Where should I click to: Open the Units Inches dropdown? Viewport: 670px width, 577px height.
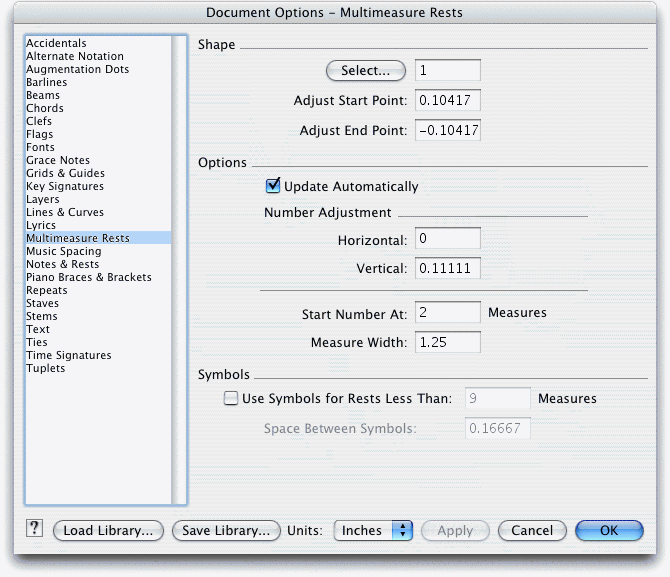click(x=373, y=530)
